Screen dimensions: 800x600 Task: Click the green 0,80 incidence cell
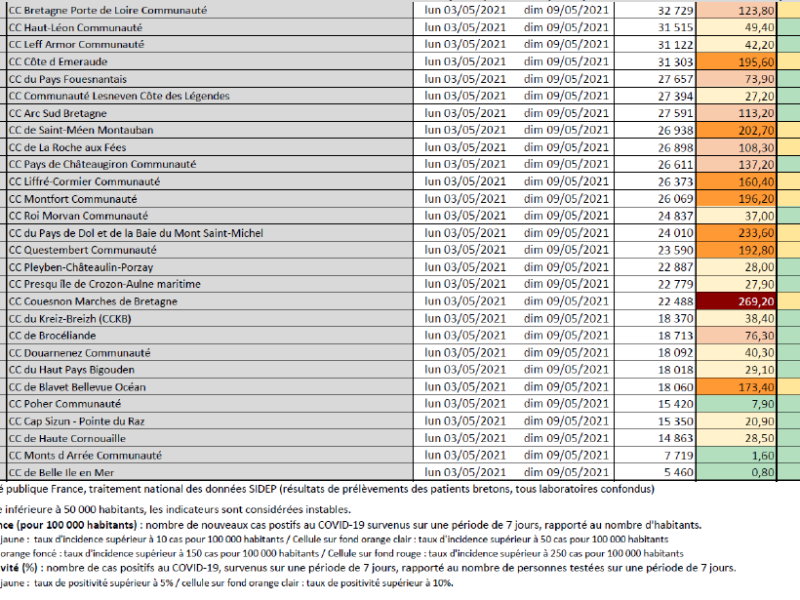(741, 471)
